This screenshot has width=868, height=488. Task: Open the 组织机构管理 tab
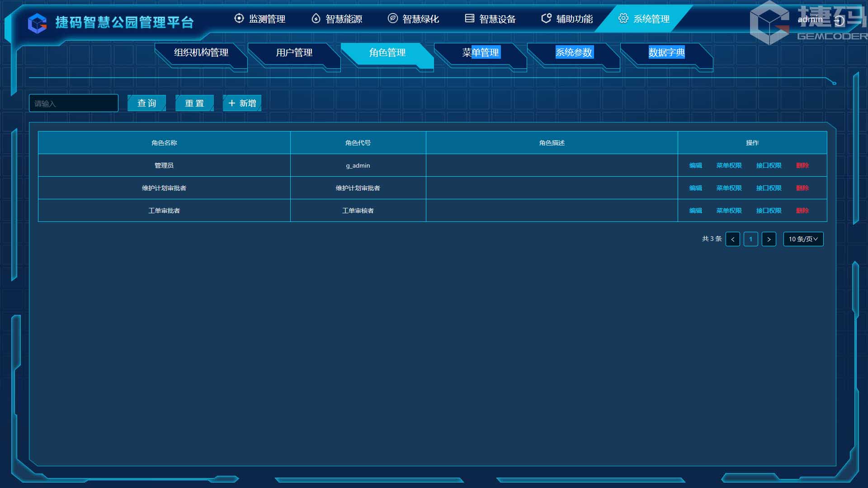[201, 53]
